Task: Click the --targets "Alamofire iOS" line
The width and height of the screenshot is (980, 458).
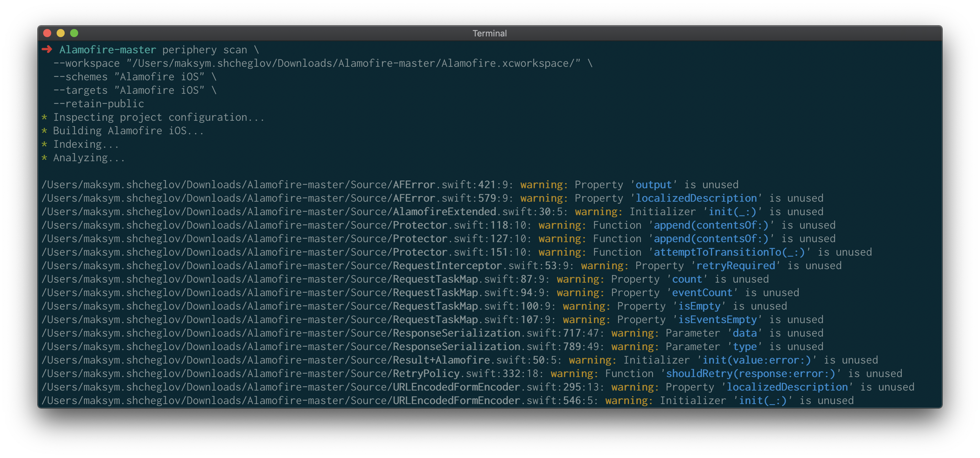Action: coord(135,90)
